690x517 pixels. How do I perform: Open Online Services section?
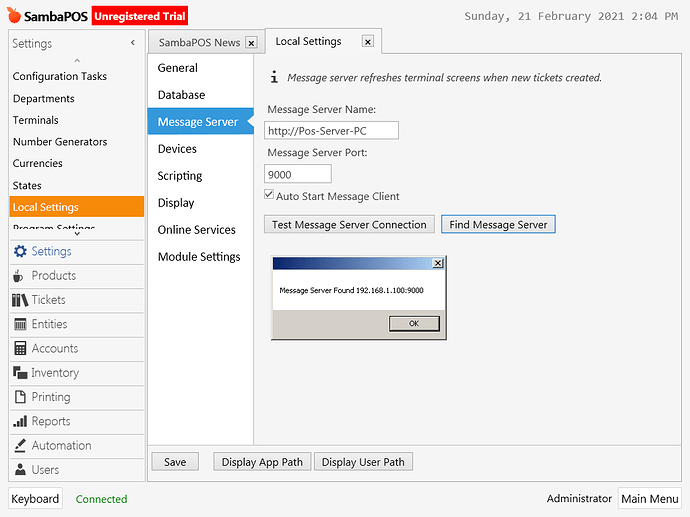pyautogui.click(x=201, y=230)
